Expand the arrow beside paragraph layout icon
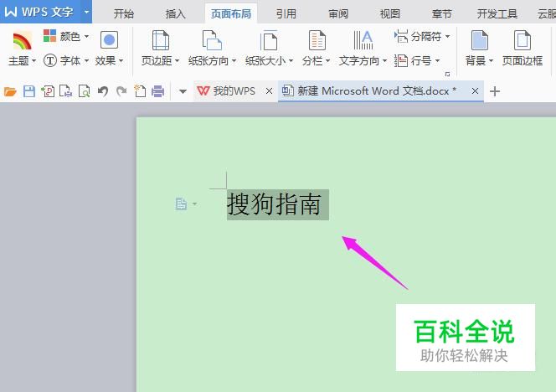The image size is (556, 392). point(194,204)
